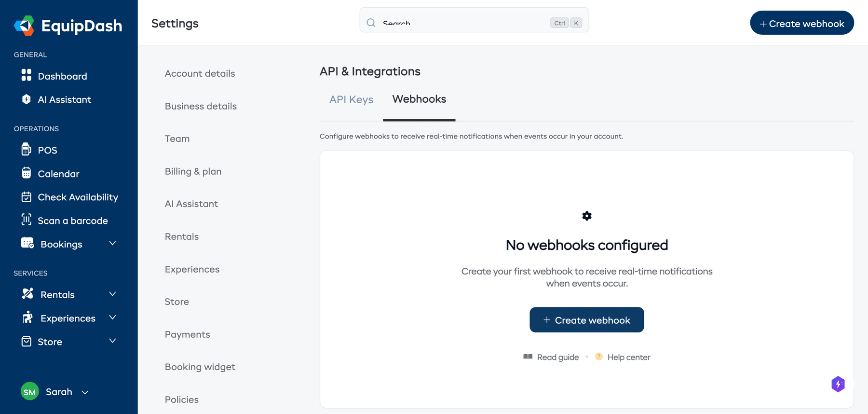Screen dimensions: 868x414
Task: Click the 'No webhooks configured' heading
Action: click(586, 245)
